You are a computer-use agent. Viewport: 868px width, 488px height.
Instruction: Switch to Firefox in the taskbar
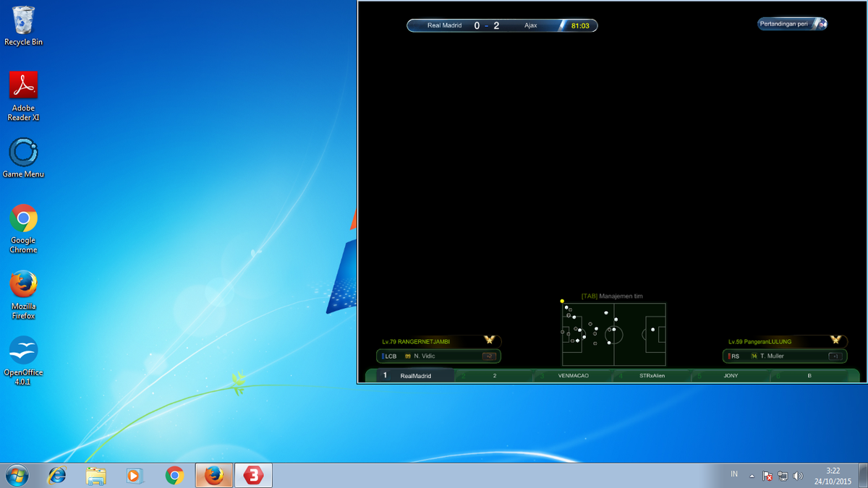[214, 475]
